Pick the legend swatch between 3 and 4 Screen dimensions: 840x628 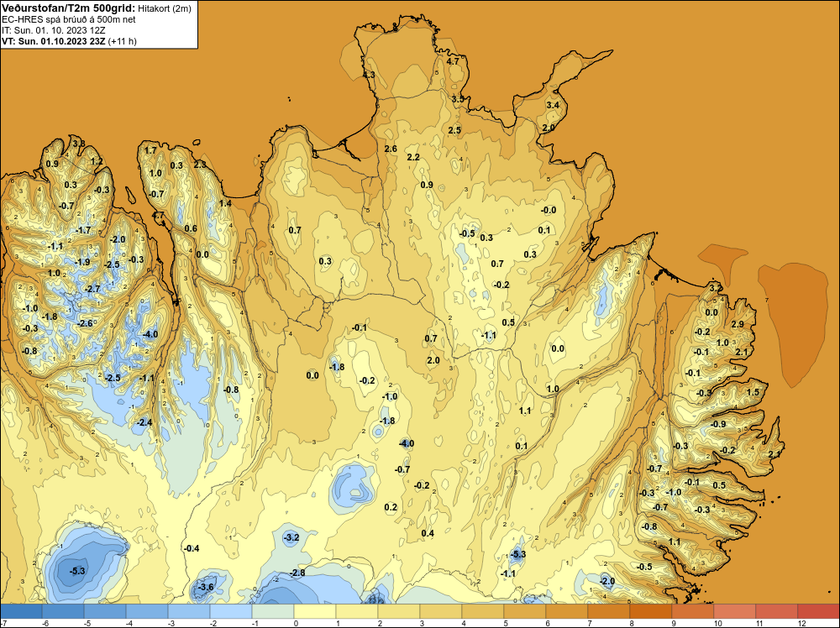(441, 611)
